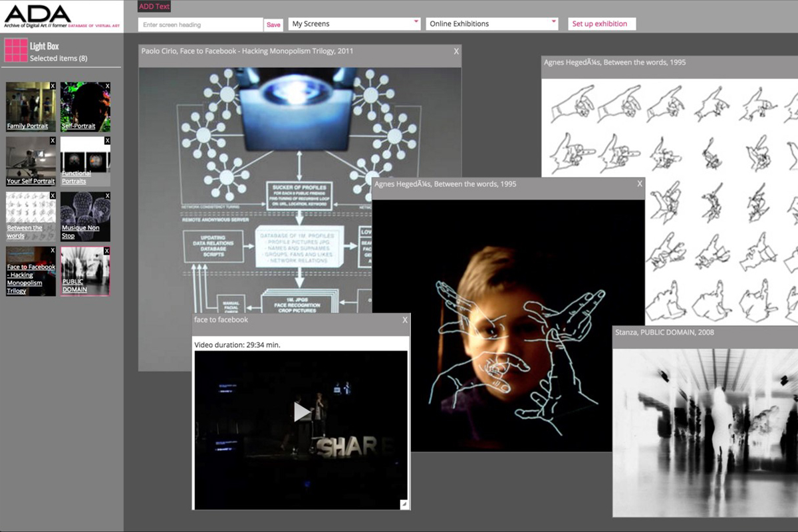
Task: Open the Online Exhibitions dropdown
Action: (x=491, y=23)
